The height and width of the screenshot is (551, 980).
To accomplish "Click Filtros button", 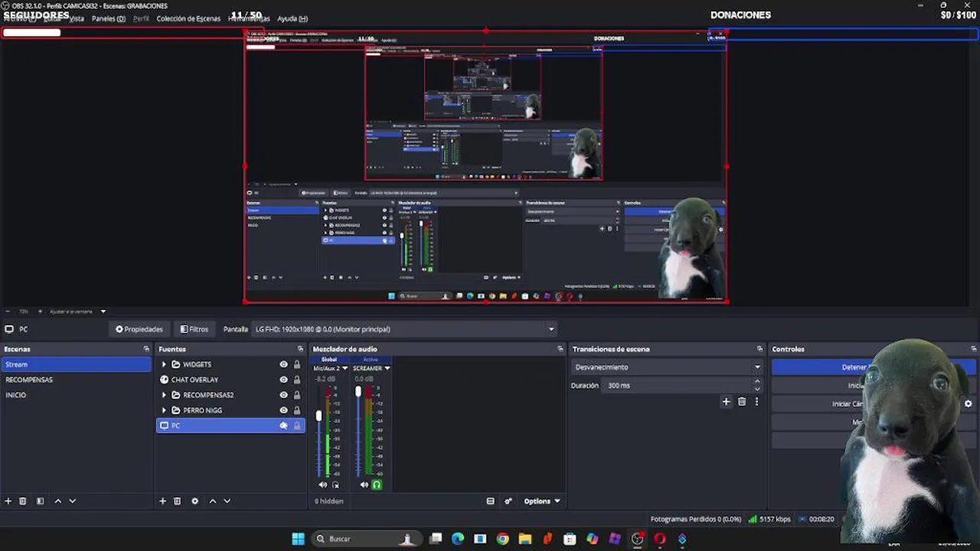I will click(x=194, y=329).
